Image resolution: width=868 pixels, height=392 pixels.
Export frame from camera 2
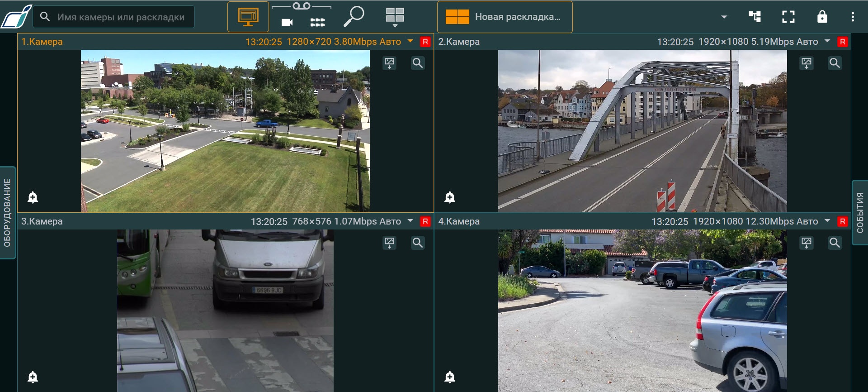click(807, 63)
